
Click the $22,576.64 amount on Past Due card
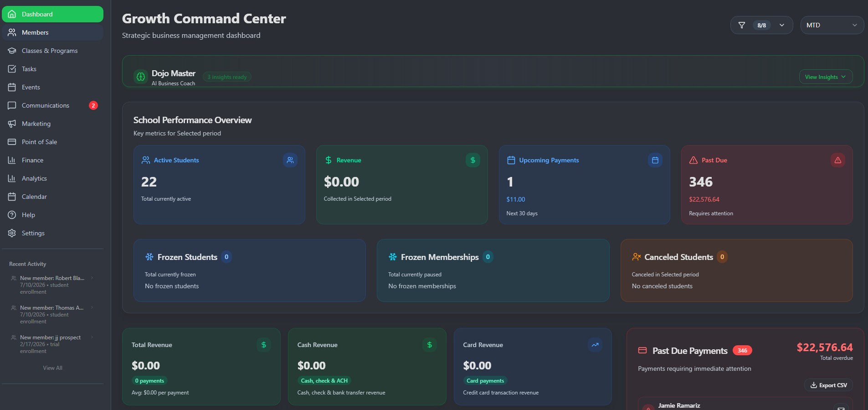704,199
